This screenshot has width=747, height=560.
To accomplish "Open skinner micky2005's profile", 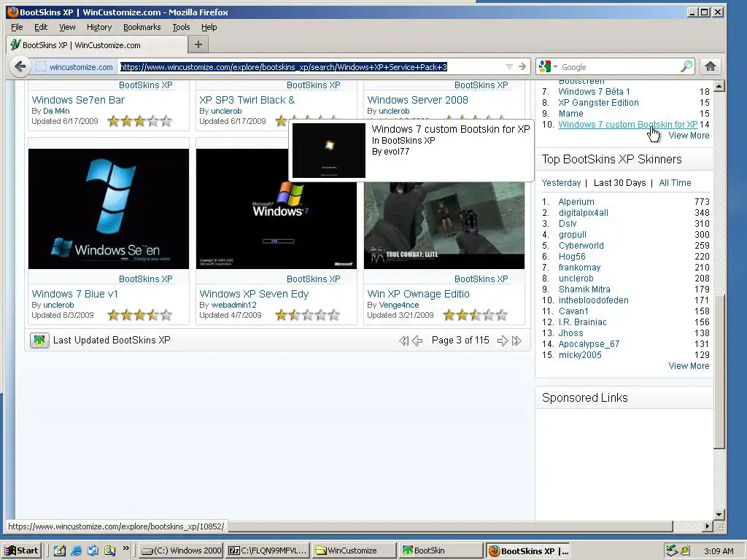I will tap(580, 355).
